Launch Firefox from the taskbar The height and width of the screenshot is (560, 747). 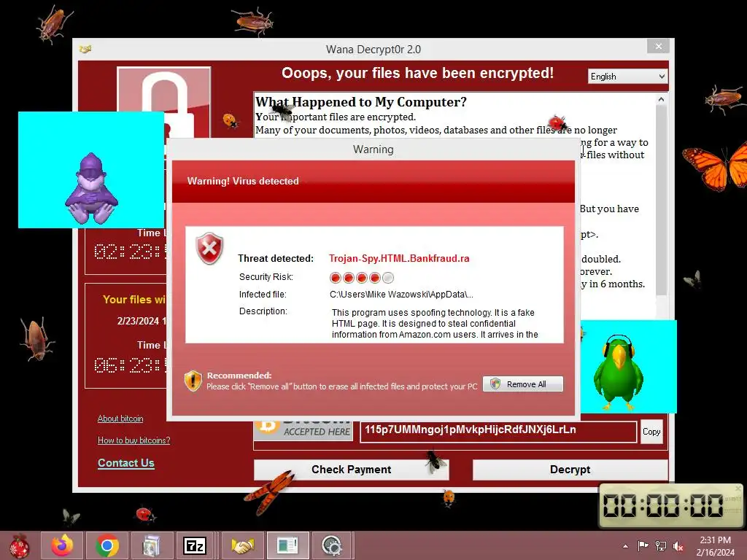62,545
